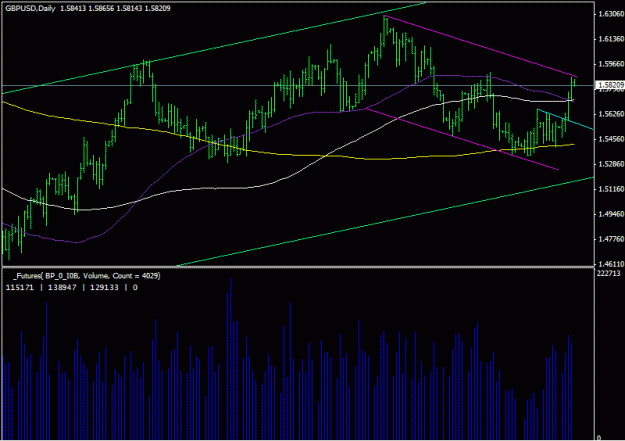Click the 1.47760 price axis label
This screenshot has height=441, width=625.
click(x=611, y=239)
